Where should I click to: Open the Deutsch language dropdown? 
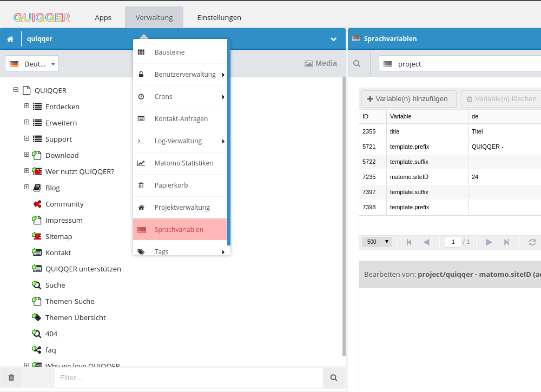point(32,64)
